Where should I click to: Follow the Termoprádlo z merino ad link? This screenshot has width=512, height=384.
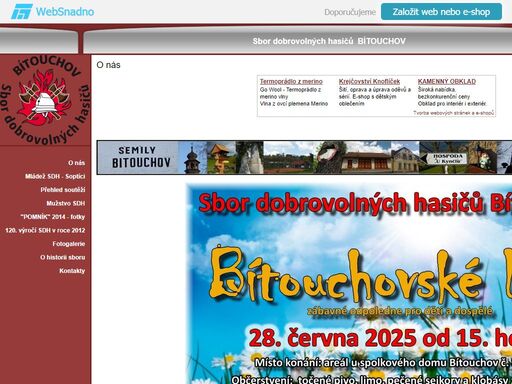click(291, 81)
